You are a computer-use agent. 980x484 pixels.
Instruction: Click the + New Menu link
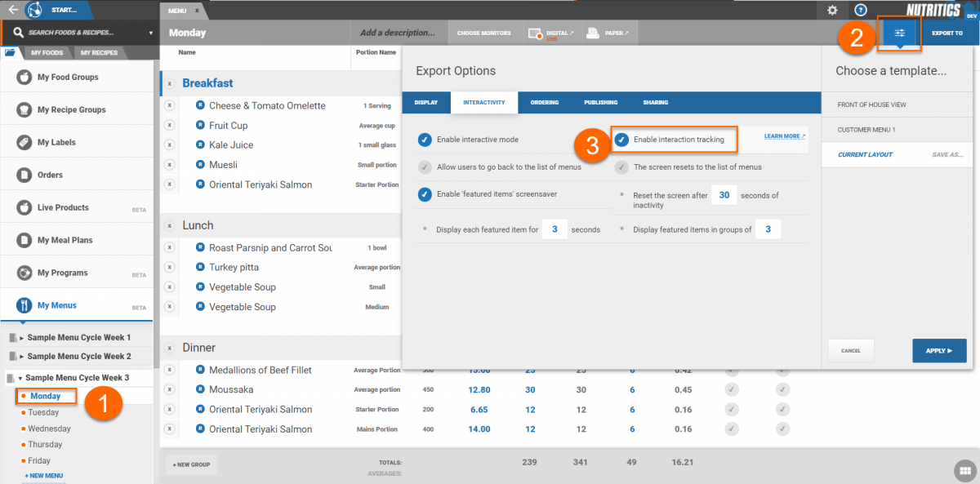(44, 475)
